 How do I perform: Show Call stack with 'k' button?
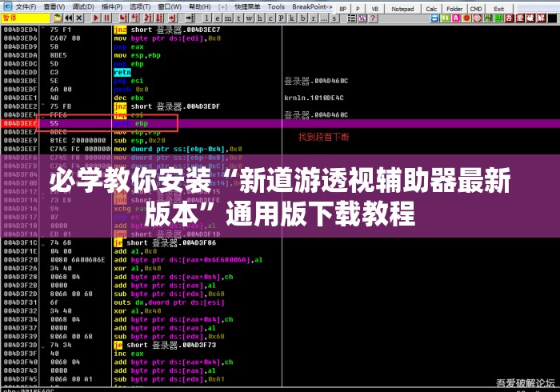[x=292, y=18]
